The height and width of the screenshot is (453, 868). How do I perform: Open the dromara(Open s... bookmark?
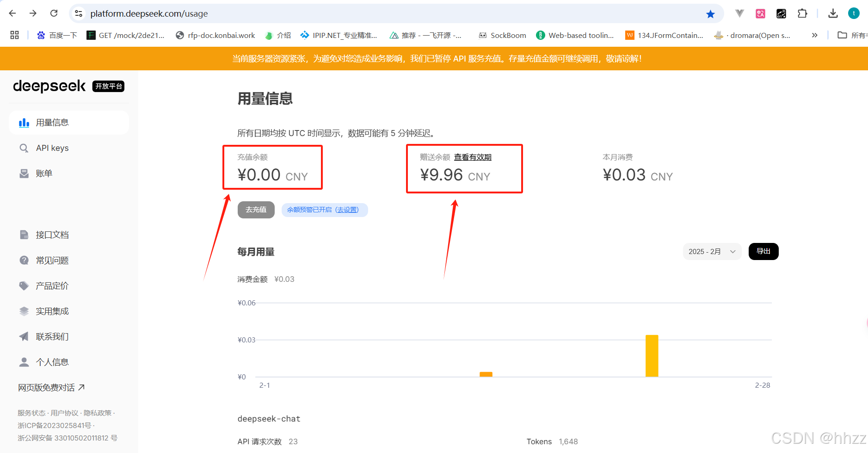[752, 35]
